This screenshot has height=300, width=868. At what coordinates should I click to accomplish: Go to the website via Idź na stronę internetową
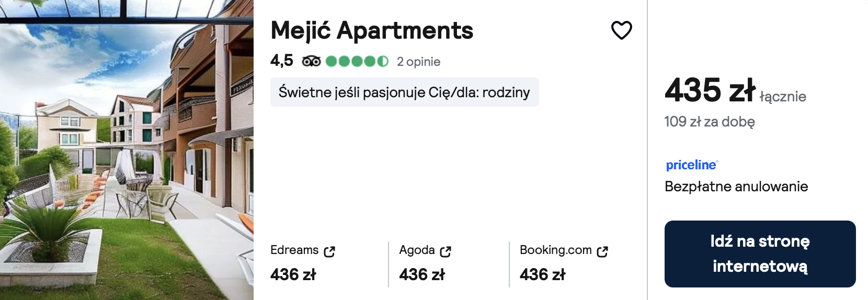[760, 254]
